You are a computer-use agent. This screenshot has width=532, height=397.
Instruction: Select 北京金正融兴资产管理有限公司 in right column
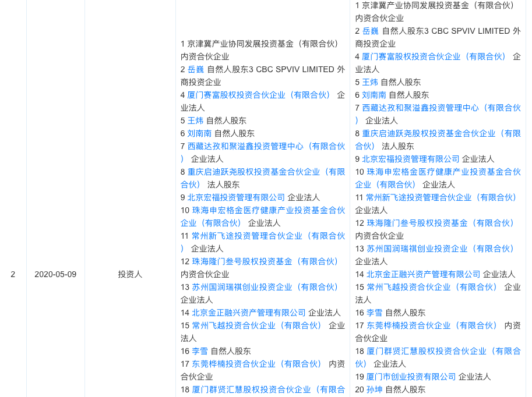tap(424, 274)
